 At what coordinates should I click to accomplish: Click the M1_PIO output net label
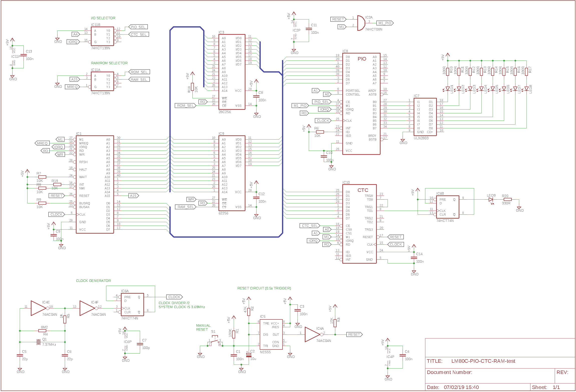[x=385, y=23]
